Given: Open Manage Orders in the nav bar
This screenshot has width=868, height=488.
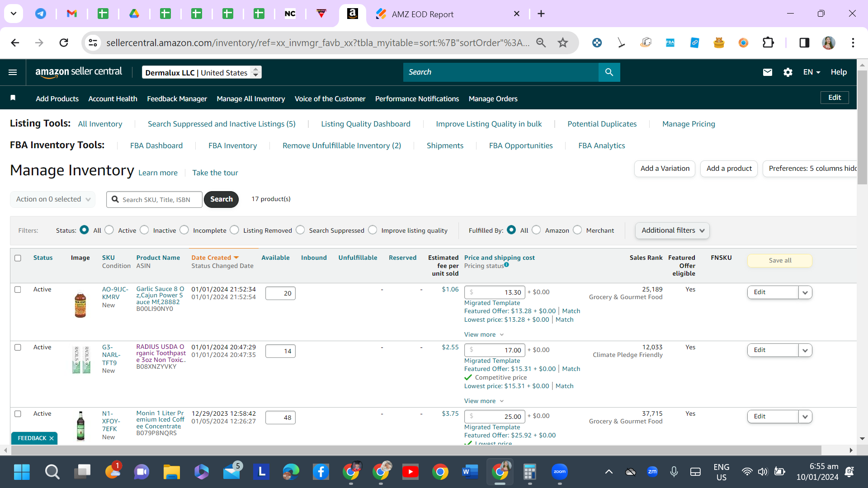Looking at the screenshot, I should click(493, 99).
